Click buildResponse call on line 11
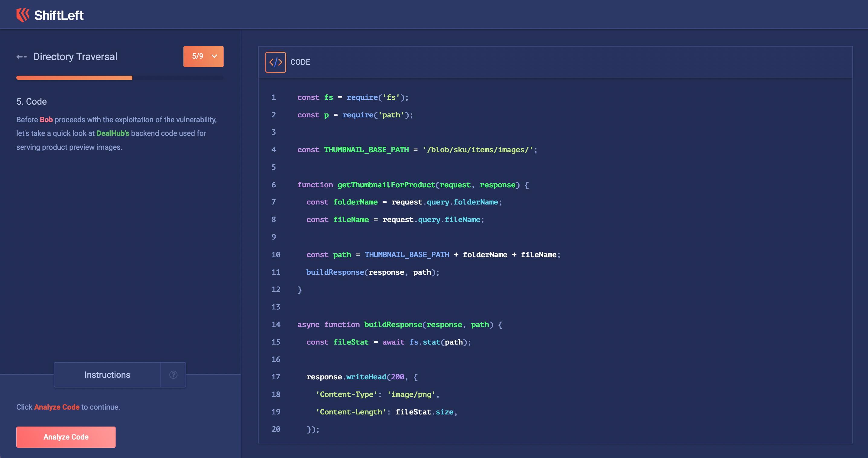 [335, 272]
